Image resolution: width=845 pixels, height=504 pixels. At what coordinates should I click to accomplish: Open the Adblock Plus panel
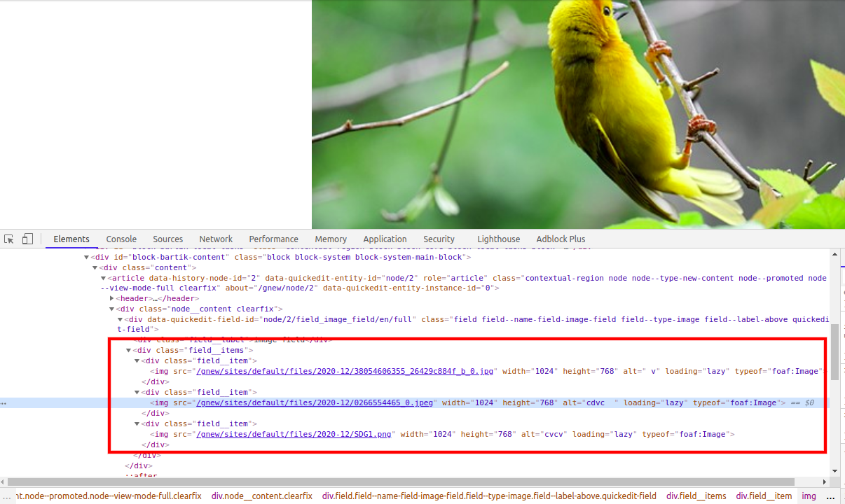561,239
